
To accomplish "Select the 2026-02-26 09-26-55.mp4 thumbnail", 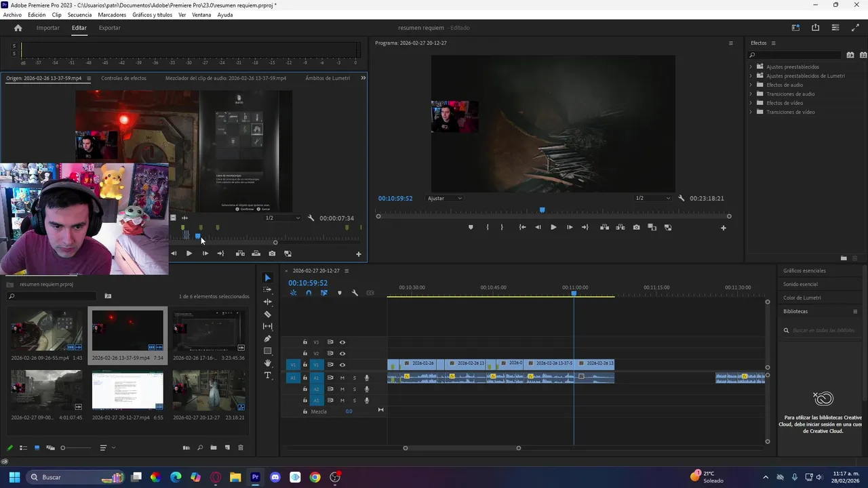I will [x=46, y=331].
